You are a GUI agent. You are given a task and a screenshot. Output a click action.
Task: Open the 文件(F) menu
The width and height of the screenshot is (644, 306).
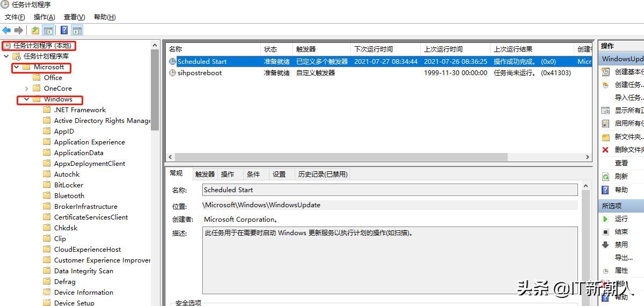[15, 17]
